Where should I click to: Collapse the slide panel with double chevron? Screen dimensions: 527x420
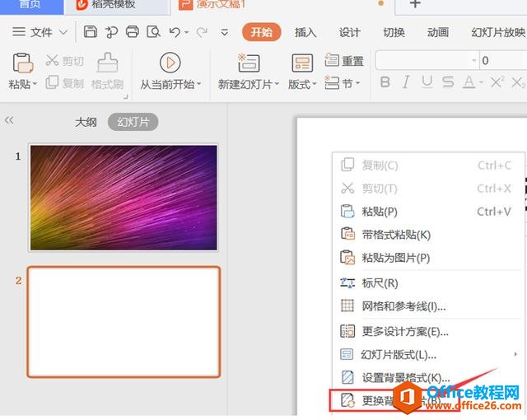pyautogui.click(x=9, y=120)
